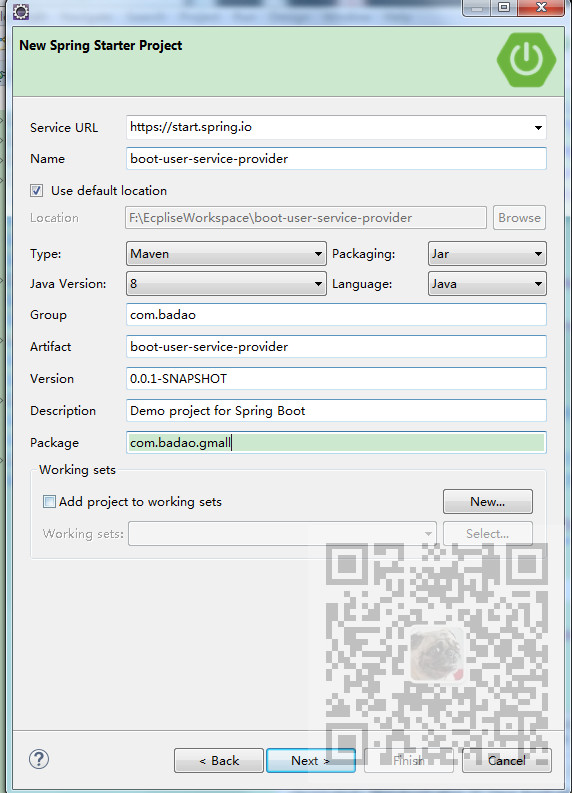
Task: Click the Description input field
Action: [336, 411]
